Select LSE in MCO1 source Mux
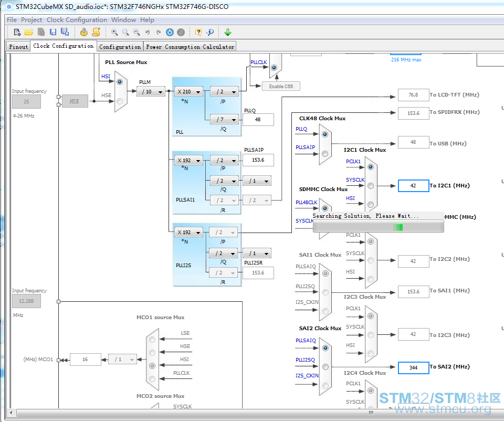504x422 pixels. pyautogui.click(x=152, y=340)
